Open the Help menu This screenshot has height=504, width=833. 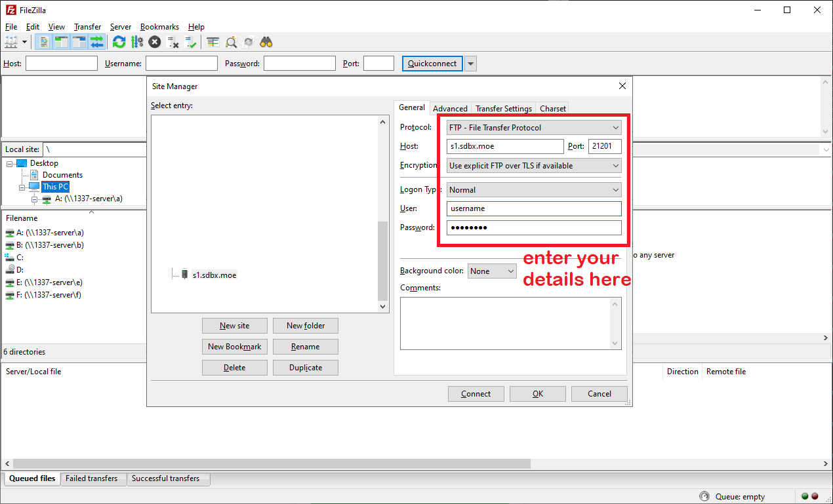[x=196, y=27]
